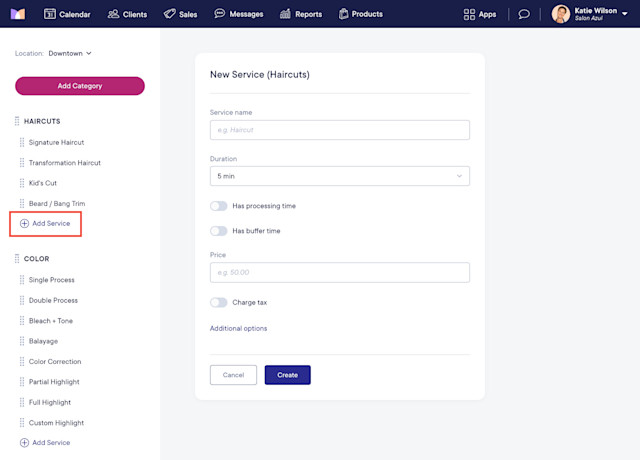Click the HAIRCUTS category heading
Screen dimensions: 640x460
click(x=42, y=121)
